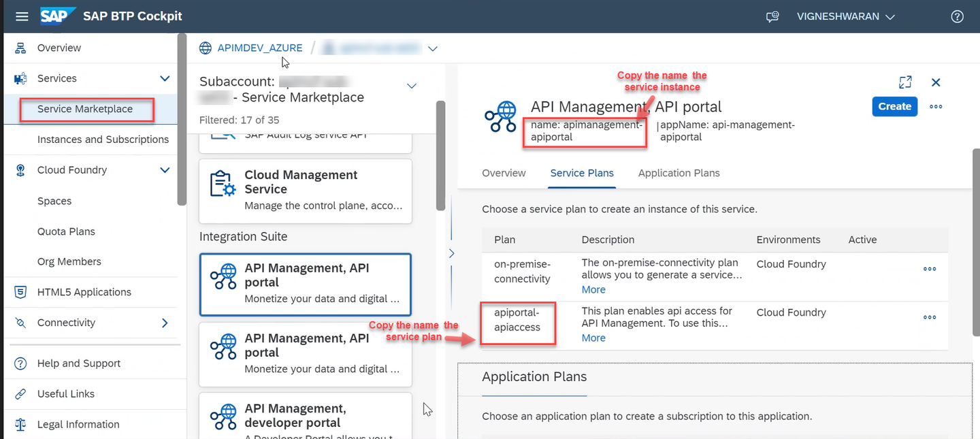Click the Overview sidebar icon
This screenshot has width=980, height=439.
coord(20,48)
